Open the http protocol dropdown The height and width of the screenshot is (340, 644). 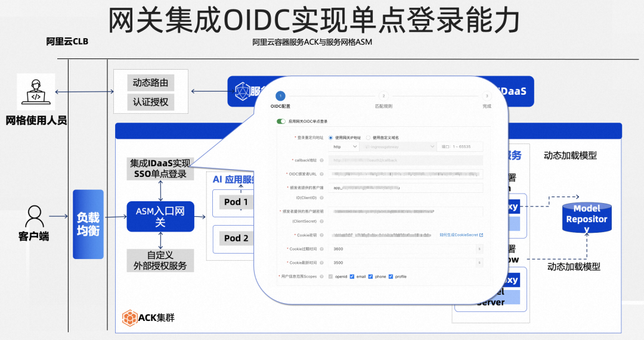(x=344, y=146)
